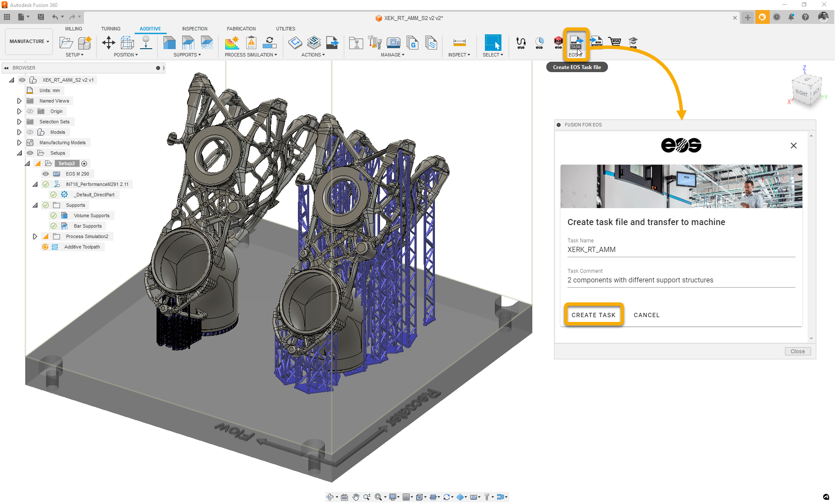Click the Move Components arrows icon
This screenshot has width=835, height=504.
point(108,43)
